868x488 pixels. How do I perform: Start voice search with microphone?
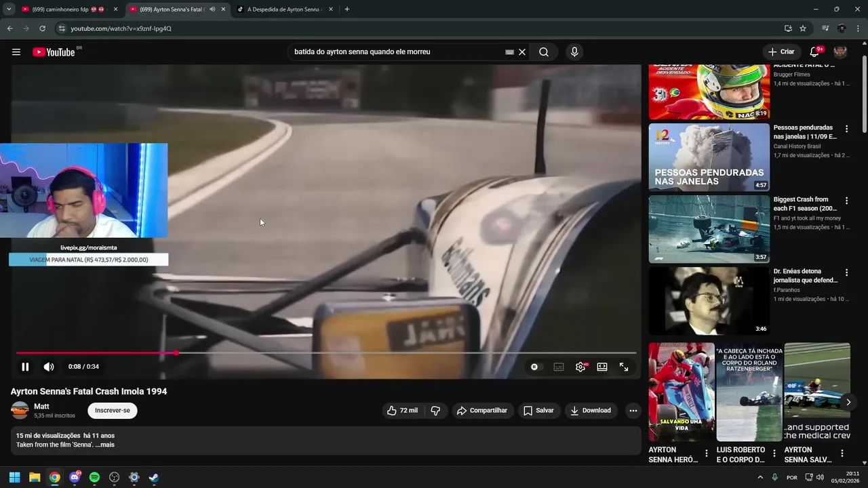click(x=574, y=52)
